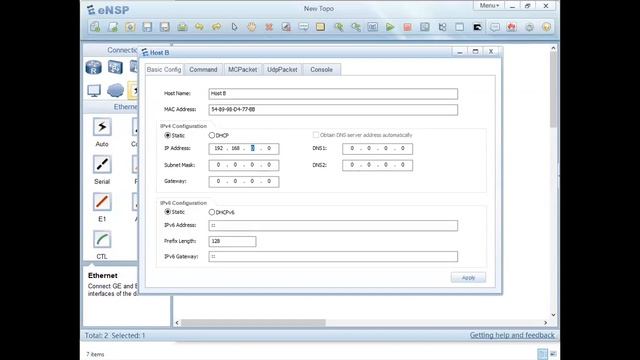Select the PC monitor device icon

point(94,91)
